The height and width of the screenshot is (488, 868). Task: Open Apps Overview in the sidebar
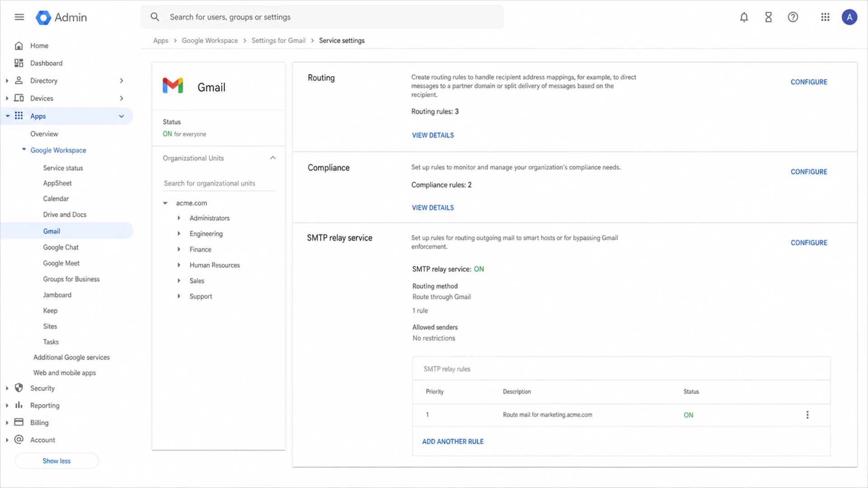coord(44,134)
